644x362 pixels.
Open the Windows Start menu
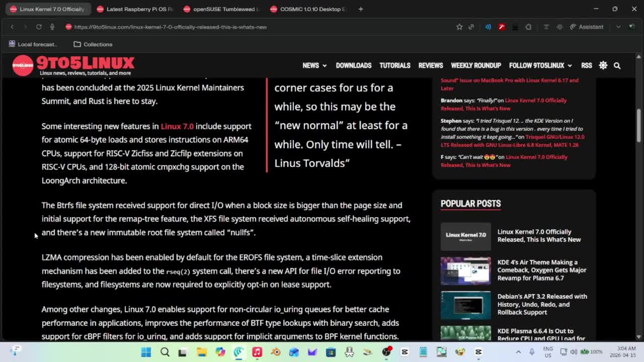146,352
